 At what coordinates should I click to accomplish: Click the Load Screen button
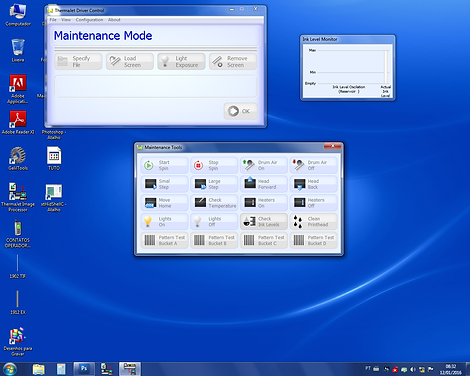130,61
